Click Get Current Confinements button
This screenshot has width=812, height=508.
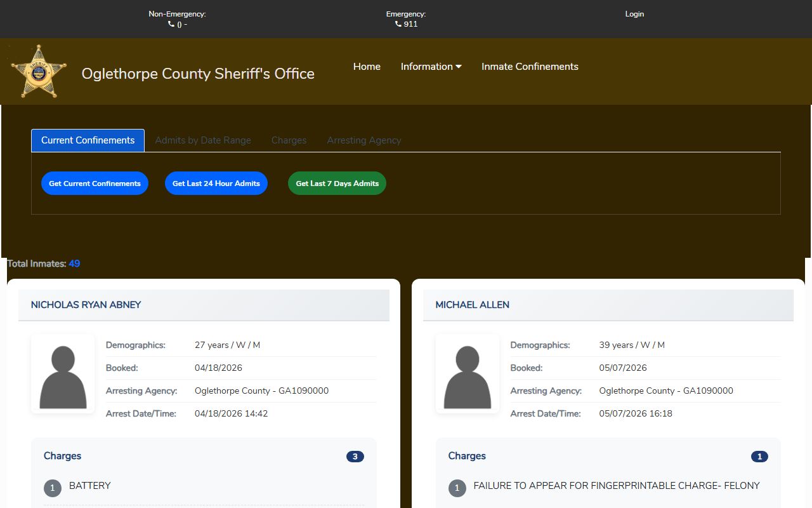[95, 184]
